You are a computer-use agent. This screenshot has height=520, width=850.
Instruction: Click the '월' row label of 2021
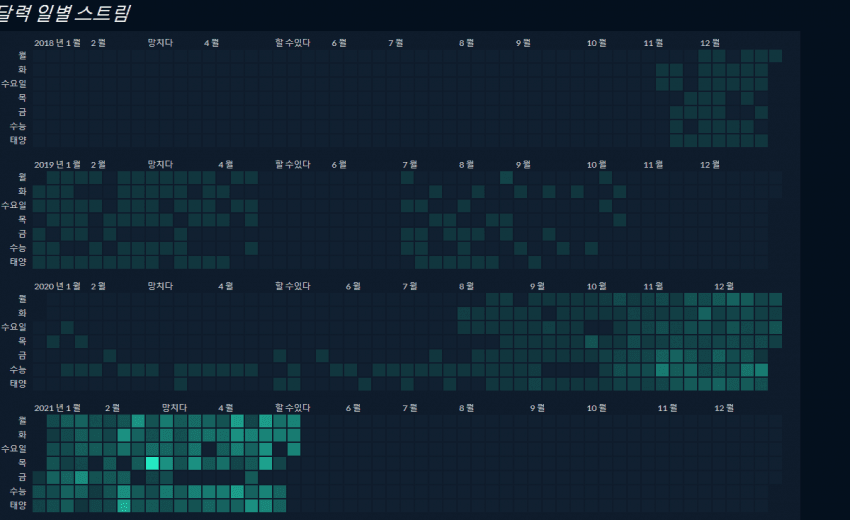(x=22, y=420)
